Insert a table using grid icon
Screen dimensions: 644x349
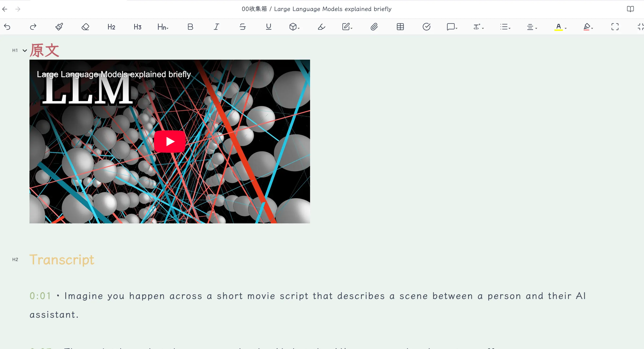[400, 27]
